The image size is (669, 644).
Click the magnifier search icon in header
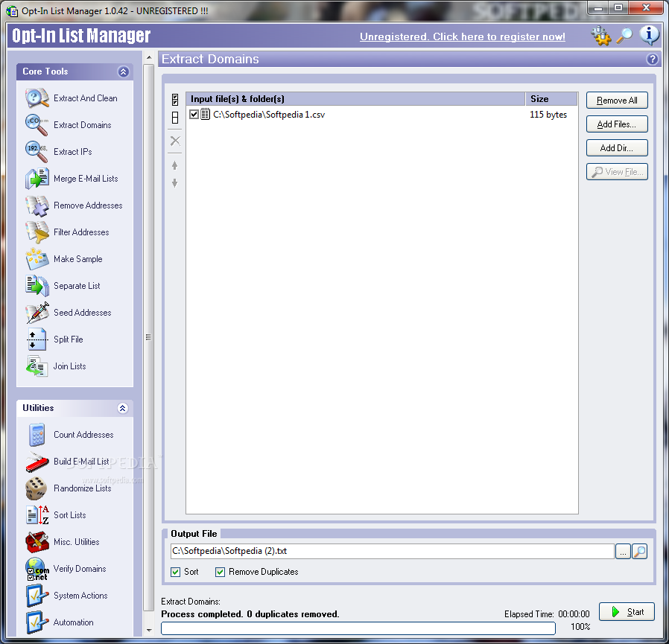(x=624, y=36)
